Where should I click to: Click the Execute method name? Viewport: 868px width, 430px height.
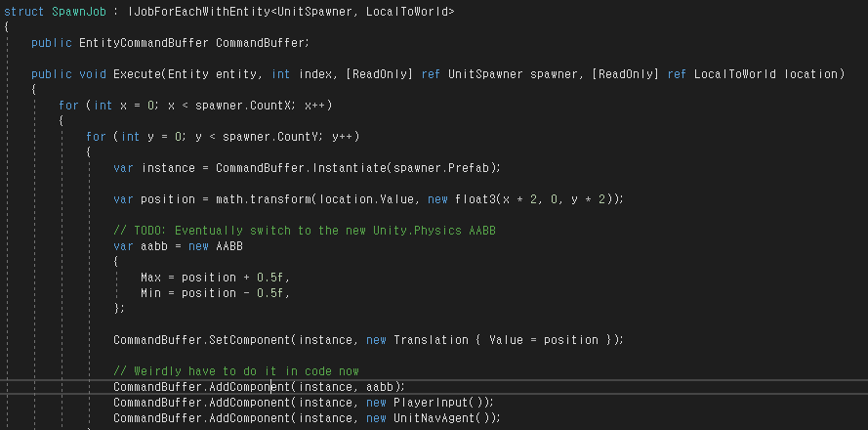(138, 74)
